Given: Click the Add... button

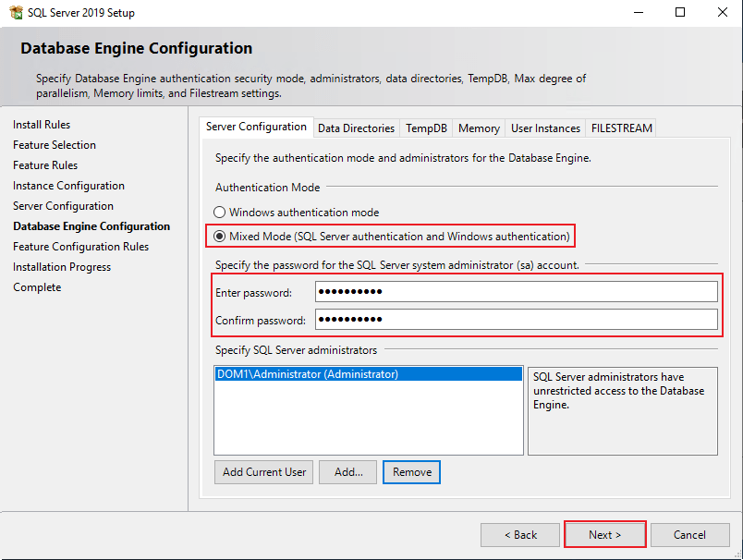Looking at the screenshot, I should (x=348, y=472).
